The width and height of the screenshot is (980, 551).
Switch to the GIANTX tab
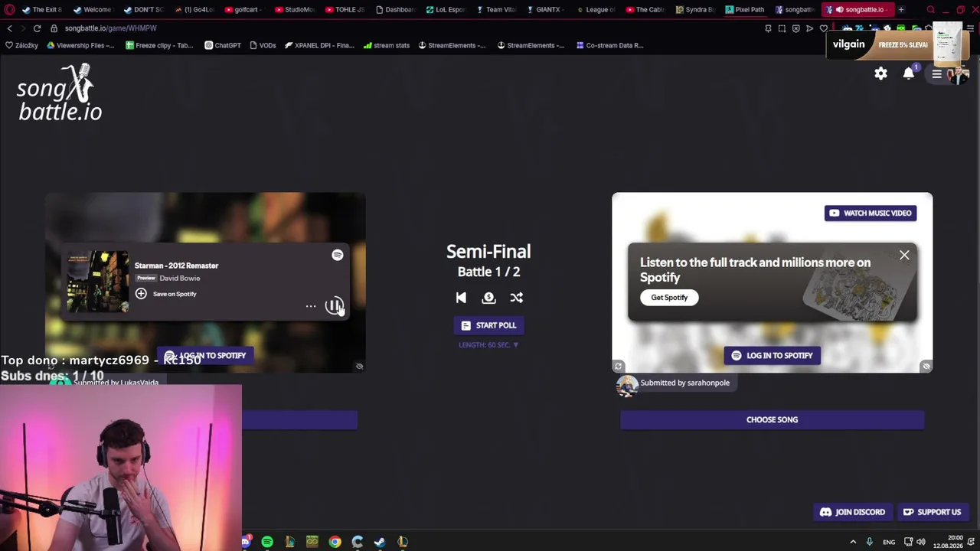[544, 10]
